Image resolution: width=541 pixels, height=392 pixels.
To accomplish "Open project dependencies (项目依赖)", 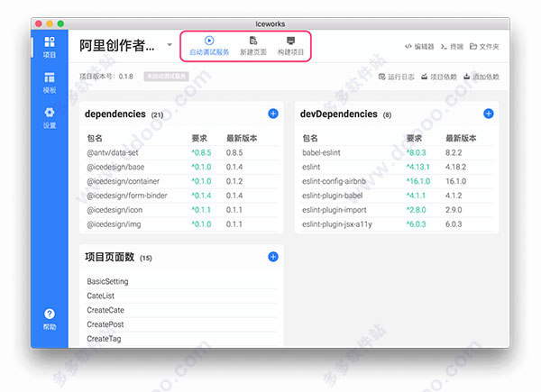I will pos(439,77).
